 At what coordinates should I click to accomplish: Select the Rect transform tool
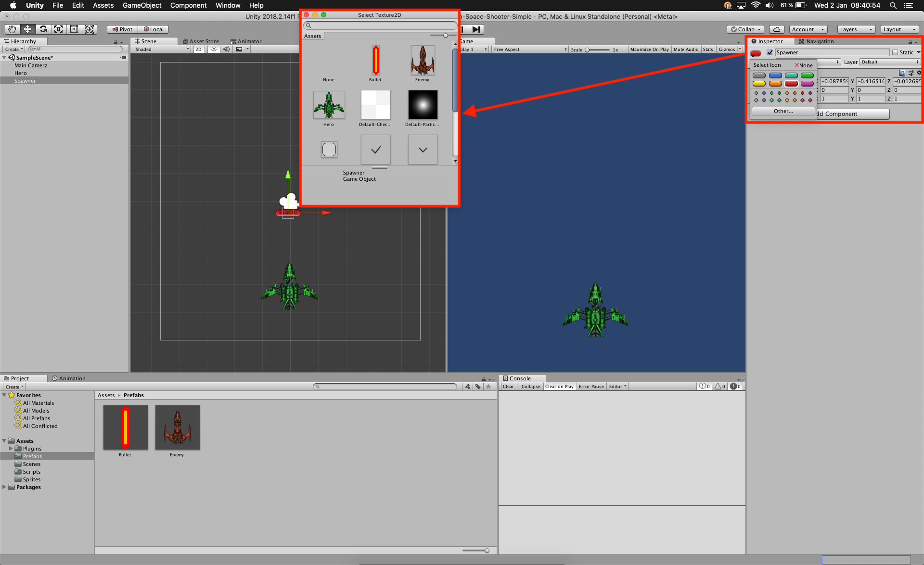(x=74, y=29)
